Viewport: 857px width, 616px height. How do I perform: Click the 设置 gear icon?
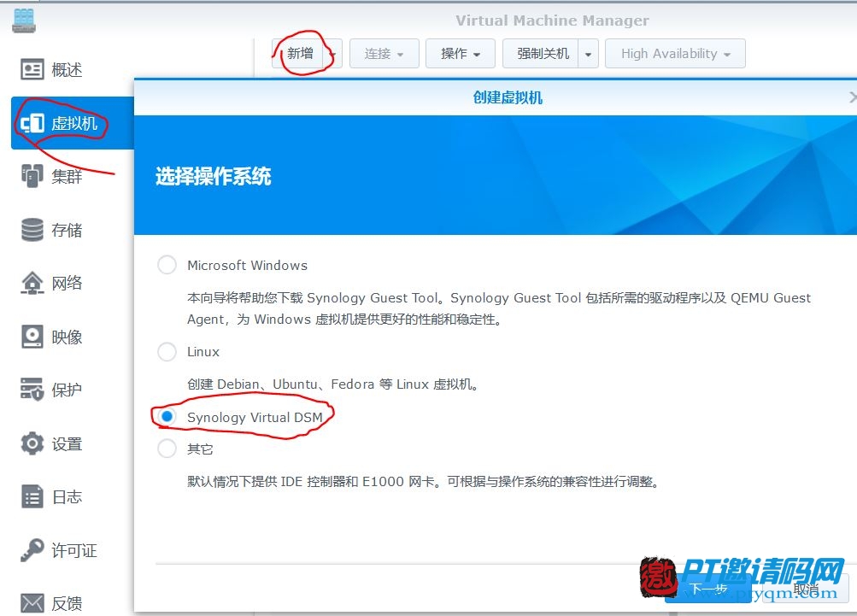pyautogui.click(x=32, y=443)
